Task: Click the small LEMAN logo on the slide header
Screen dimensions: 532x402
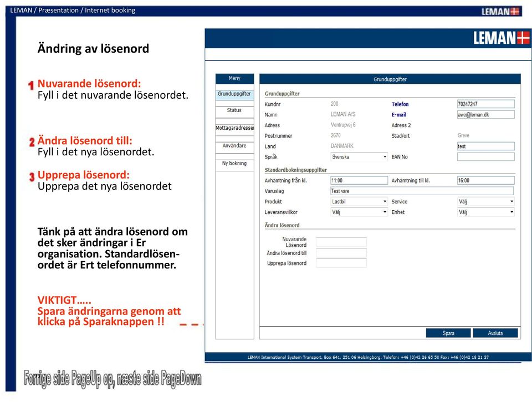Action: click(x=500, y=12)
